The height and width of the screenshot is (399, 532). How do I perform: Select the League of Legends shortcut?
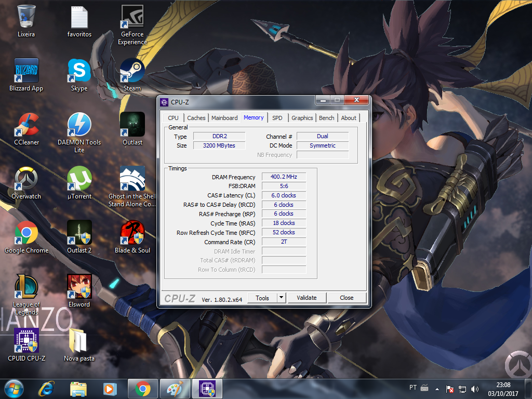point(26,295)
